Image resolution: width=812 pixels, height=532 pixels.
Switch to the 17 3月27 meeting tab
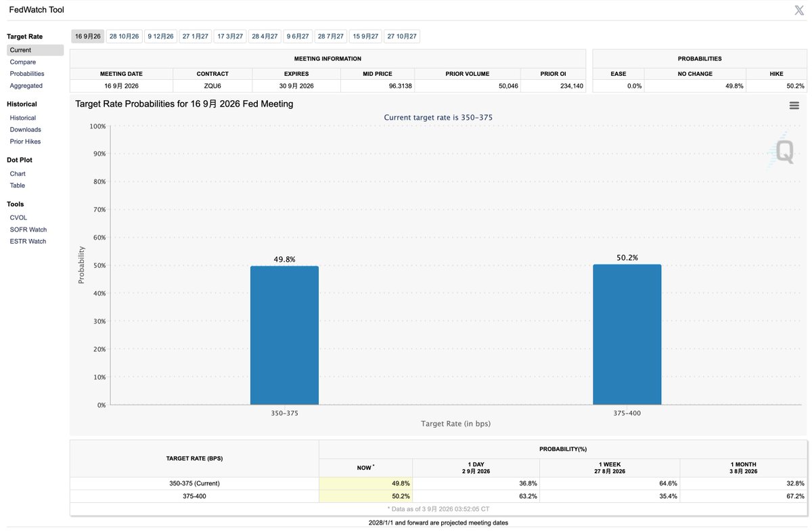coord(230,37)
